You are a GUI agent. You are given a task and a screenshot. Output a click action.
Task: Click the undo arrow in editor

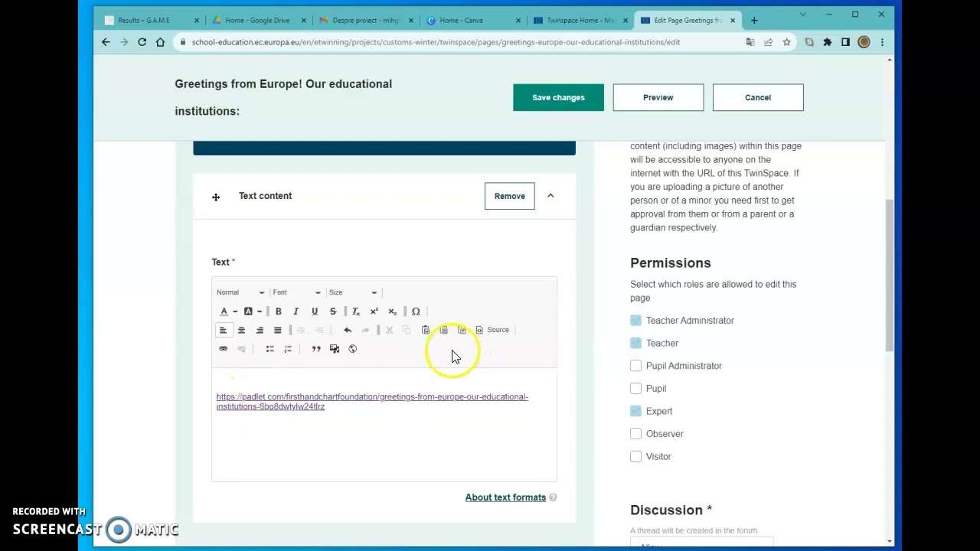click(347, 330)
